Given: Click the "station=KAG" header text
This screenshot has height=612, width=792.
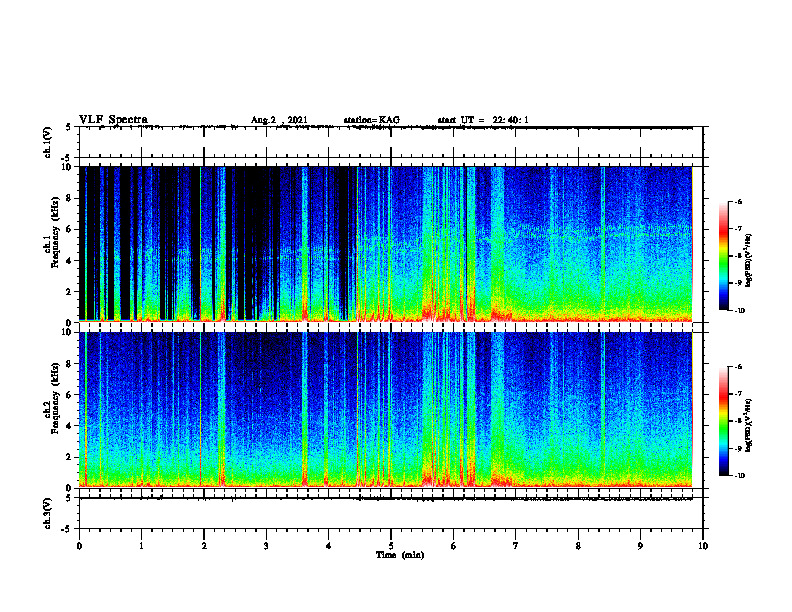Looking at the screenshot, I should point(371,120).
